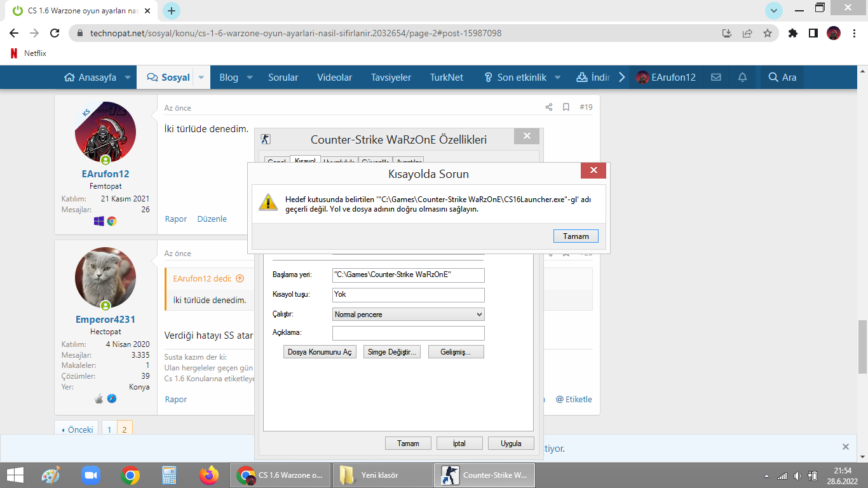Bookmark post #19
Viewport: 868px width, 488px height.
coord(566,107)
